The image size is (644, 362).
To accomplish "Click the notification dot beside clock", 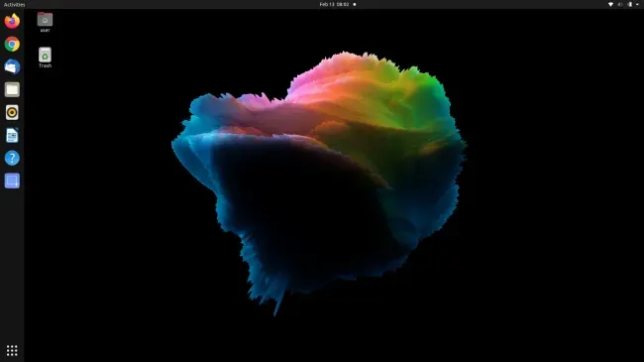I will click(x=355, y=4).
